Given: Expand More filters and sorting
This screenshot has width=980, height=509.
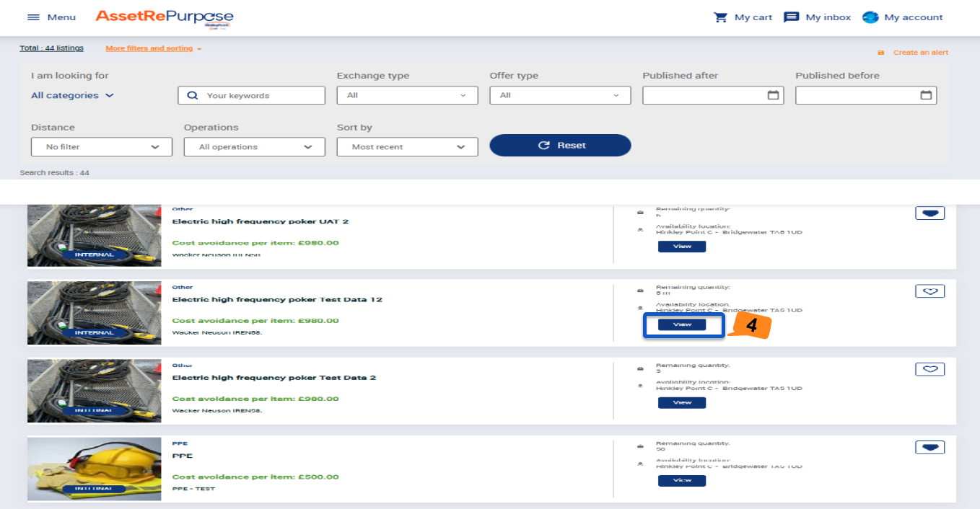Looking at the screenshot, I should coord(153,48).
